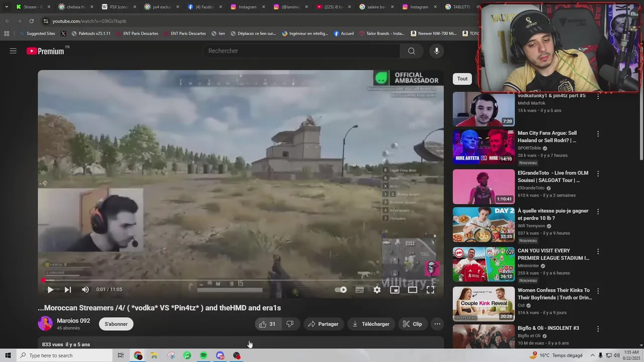This screenshot has width=644, height=362.
Task: Open player settings gear
Action: pos(377,290)
